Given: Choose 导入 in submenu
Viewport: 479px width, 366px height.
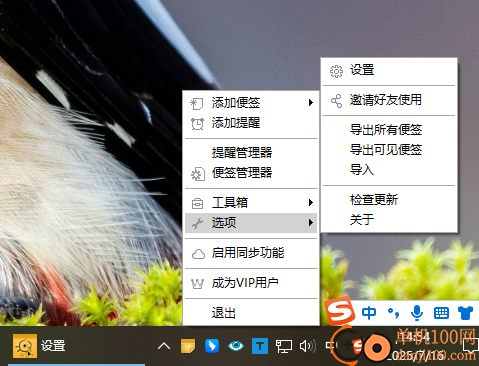Looking at the screenshot, I should (389, 170).
